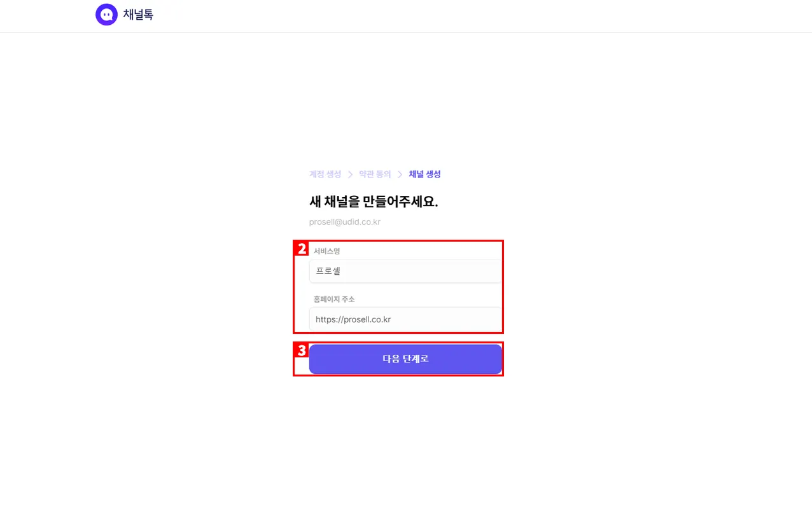Viewport: 812px width, 510px height.
Task: Click the 채널톡 brand name text
Action: pos(138,15)
